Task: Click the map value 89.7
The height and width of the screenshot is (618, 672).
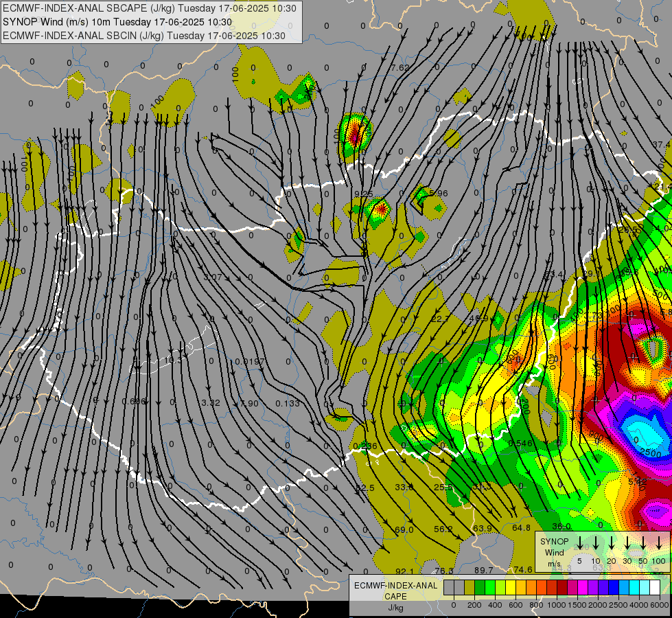Action: click(x=483, y=571)
